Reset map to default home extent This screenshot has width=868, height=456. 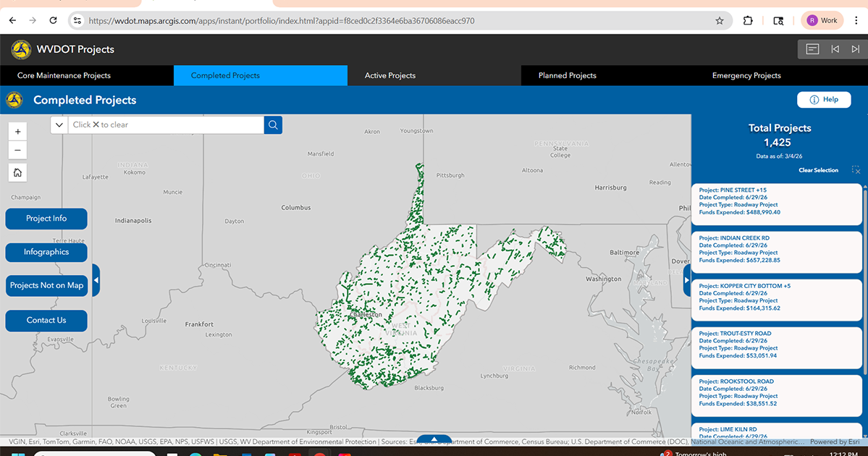pyautogui.click(x=17, y=173)
